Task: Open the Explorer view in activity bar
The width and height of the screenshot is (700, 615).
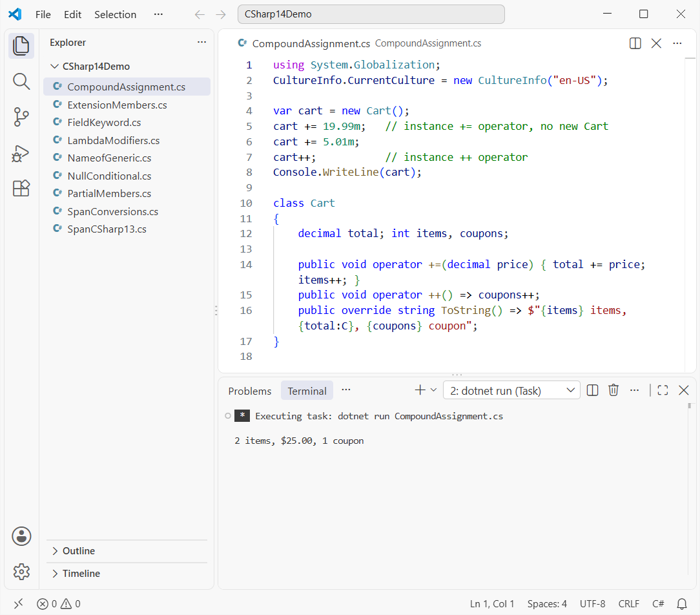Action: pos(21,46)
